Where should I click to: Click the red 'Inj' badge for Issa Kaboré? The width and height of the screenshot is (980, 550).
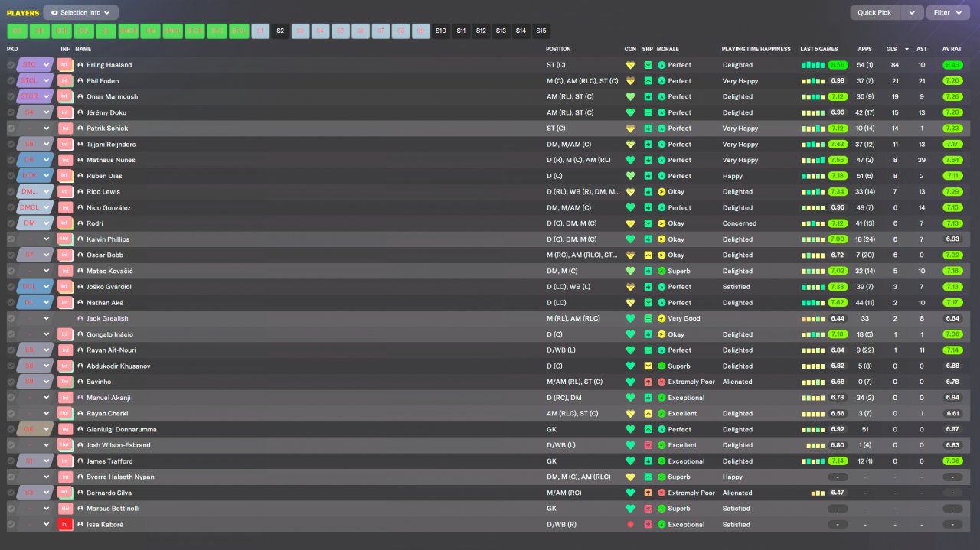pos(64,525)
